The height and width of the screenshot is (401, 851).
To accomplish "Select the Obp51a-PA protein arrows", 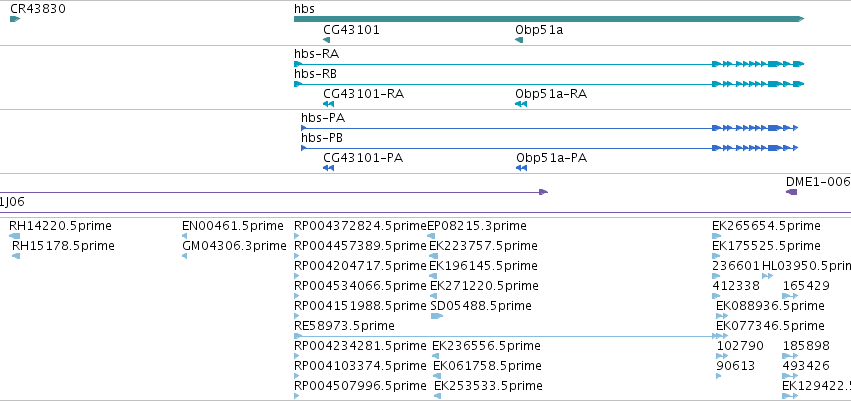I will pos(521,168).
